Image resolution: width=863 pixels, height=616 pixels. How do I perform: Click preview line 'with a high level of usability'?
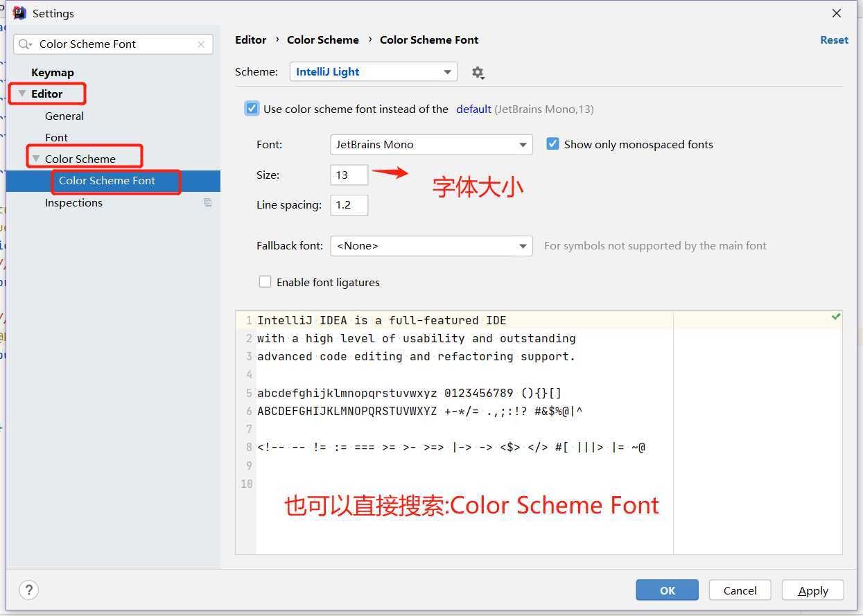click(x=417, y=338)
